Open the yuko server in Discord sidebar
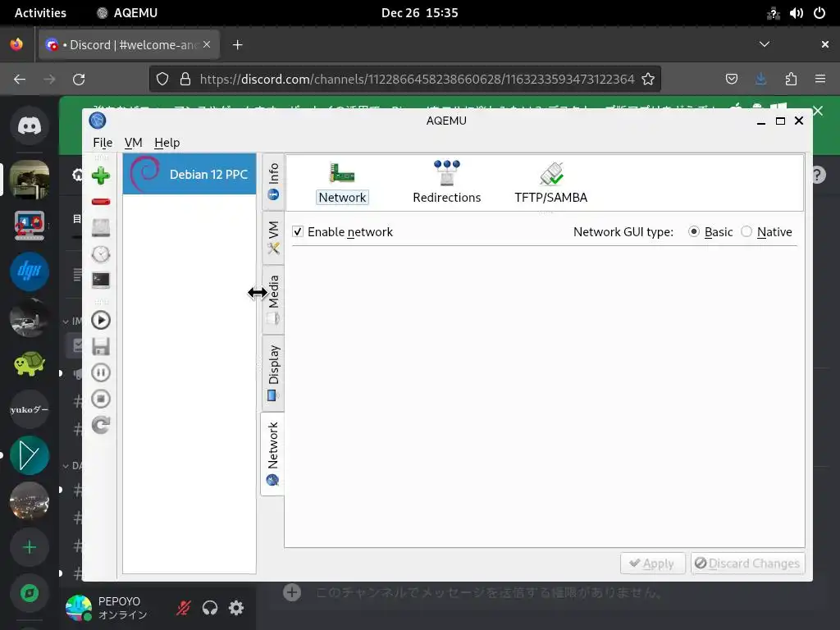This screenshot has width=840, height=630. [x=30, y=410]
